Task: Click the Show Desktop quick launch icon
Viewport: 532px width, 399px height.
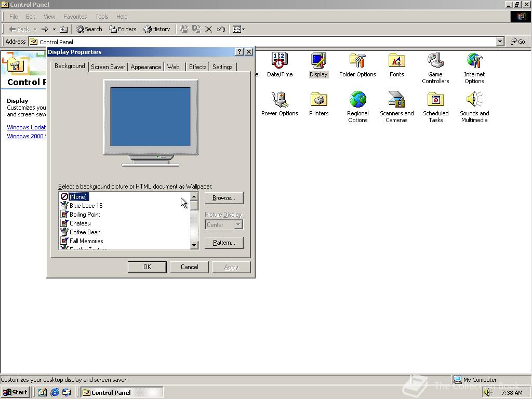Action: (x=43, y=392)
